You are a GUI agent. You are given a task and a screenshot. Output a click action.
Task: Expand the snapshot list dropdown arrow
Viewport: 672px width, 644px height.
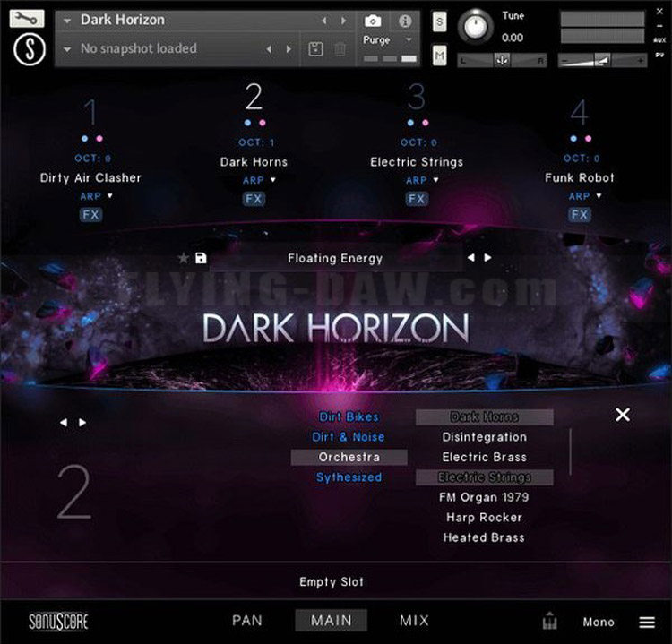67,49
